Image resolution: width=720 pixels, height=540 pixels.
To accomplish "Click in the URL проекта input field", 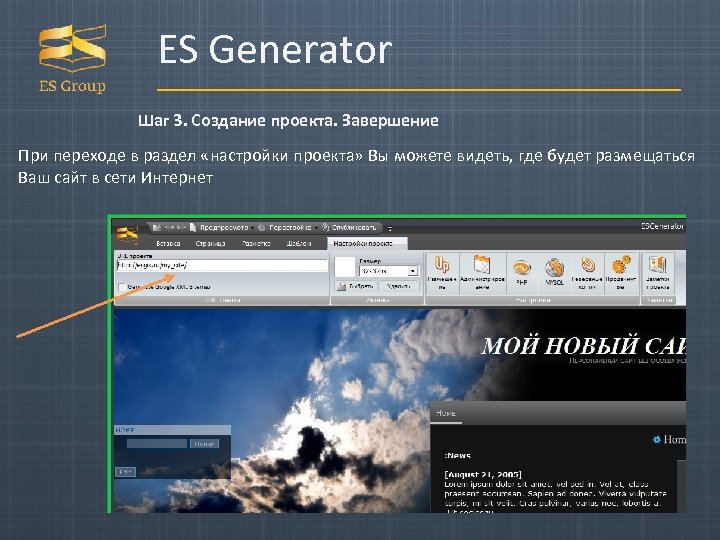I will pyautogui.click(x=222, y=265).
